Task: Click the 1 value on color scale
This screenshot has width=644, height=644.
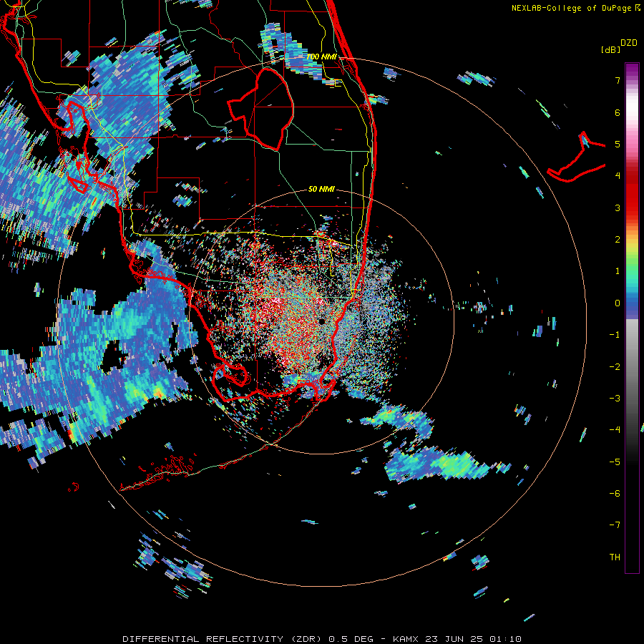Action: [618, 271]
